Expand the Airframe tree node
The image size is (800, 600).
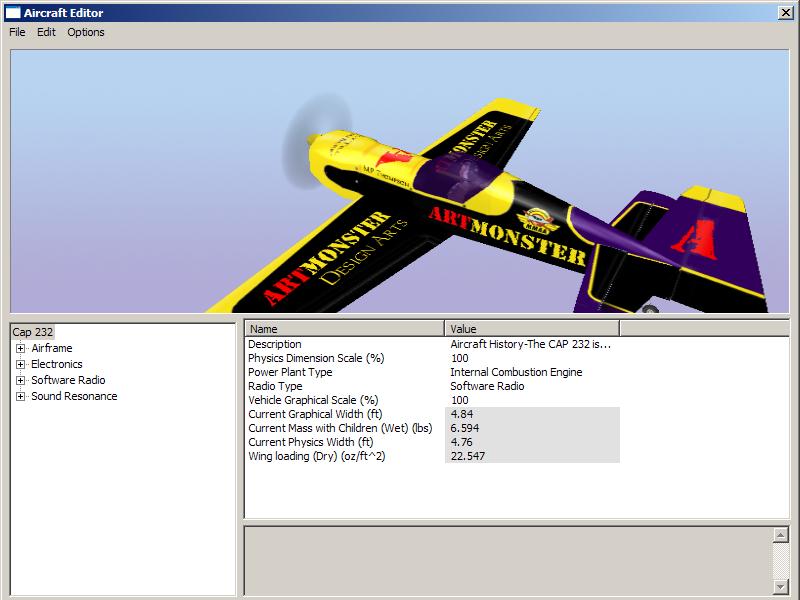20,348
